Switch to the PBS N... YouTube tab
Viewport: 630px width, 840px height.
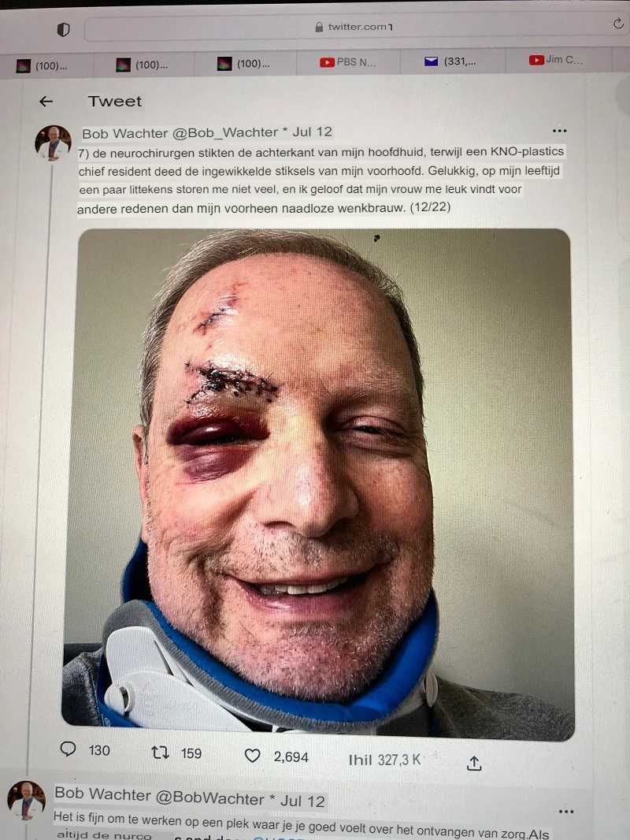[348, 62]
